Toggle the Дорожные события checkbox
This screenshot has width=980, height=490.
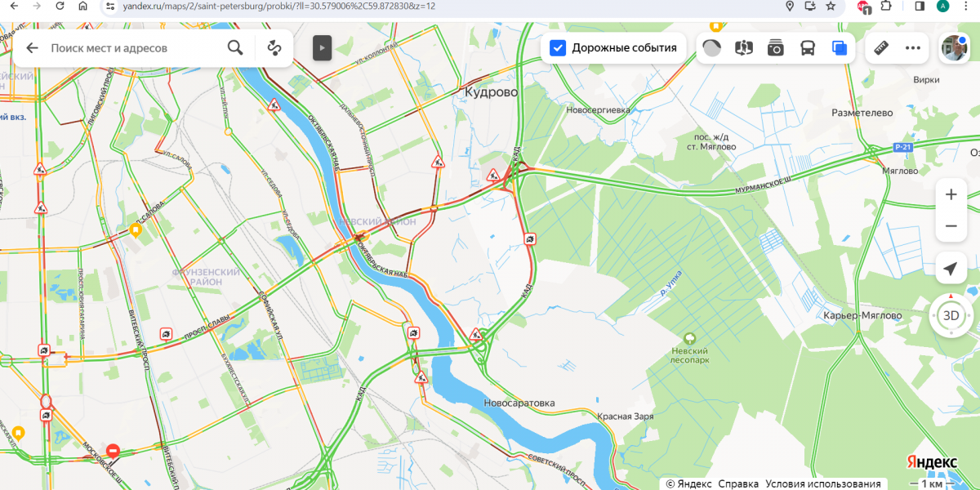point(558,47)
